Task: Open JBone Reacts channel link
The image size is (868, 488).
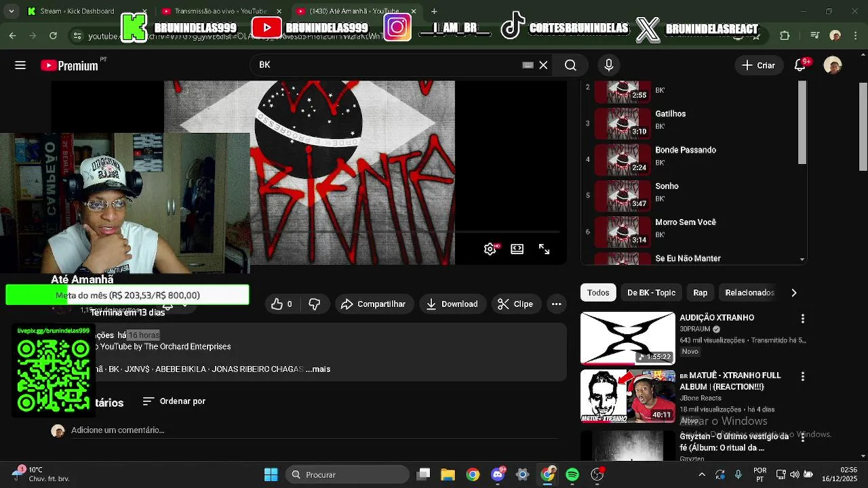Action: pos(701,398)
